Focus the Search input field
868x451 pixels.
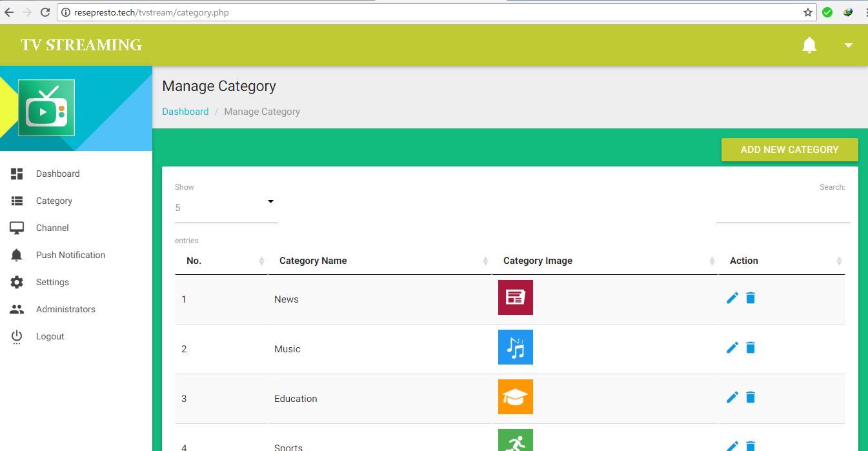[x=783, y=210]
